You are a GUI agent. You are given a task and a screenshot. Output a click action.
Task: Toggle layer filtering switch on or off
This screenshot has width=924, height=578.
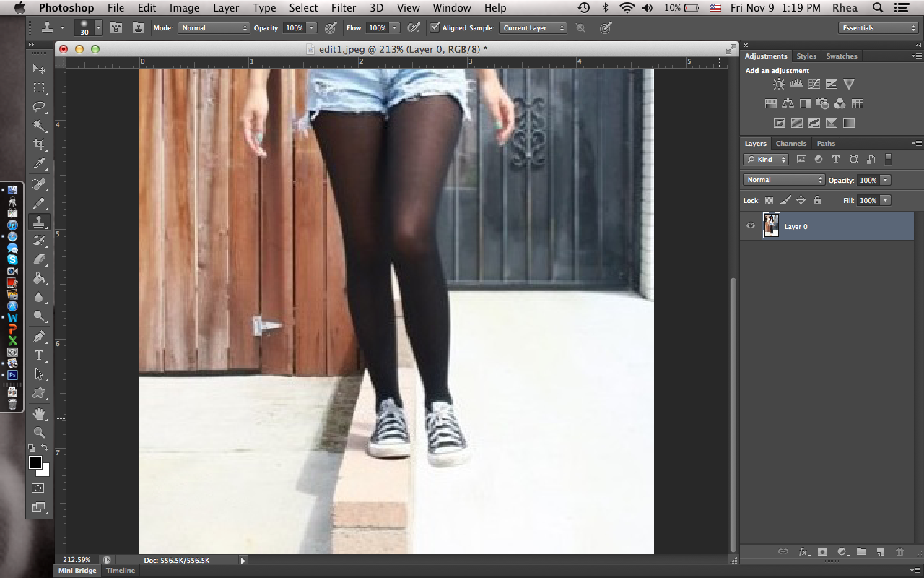pos(889,160)
